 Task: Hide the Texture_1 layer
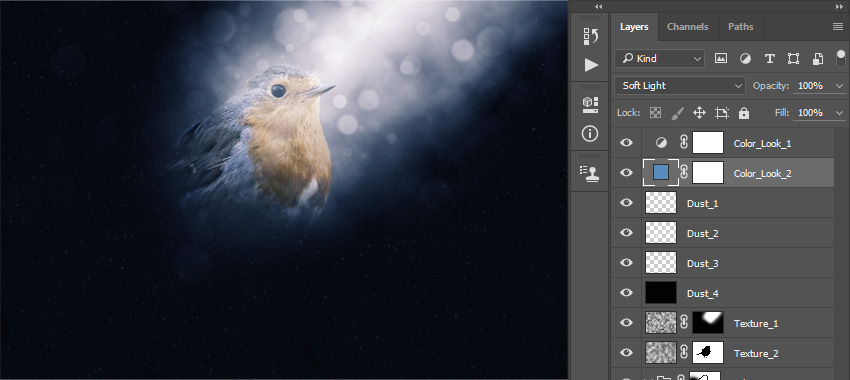pyautogui.click(x=626, y=323)
